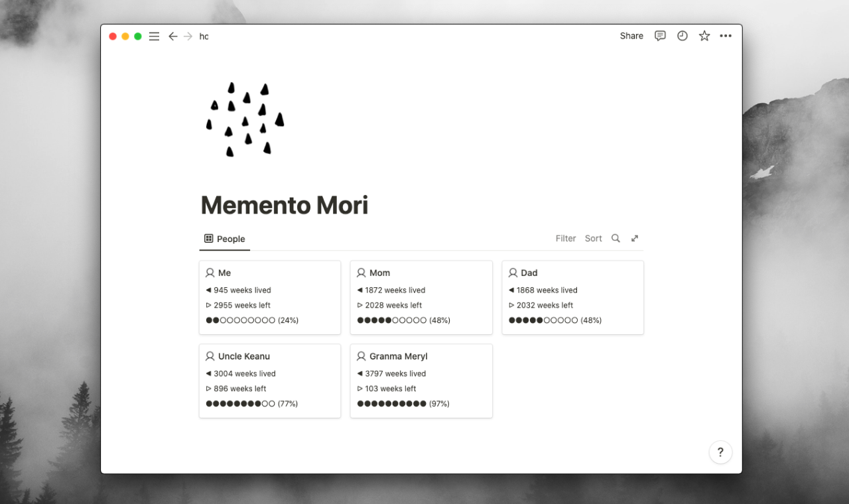Open comments via the speech bubble icon
Viewport: 849px width, 504px height.
pos(660,36)
